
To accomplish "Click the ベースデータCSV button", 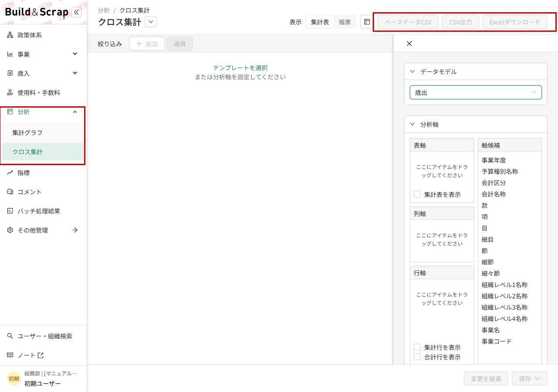I will click(x=408, y=22).
